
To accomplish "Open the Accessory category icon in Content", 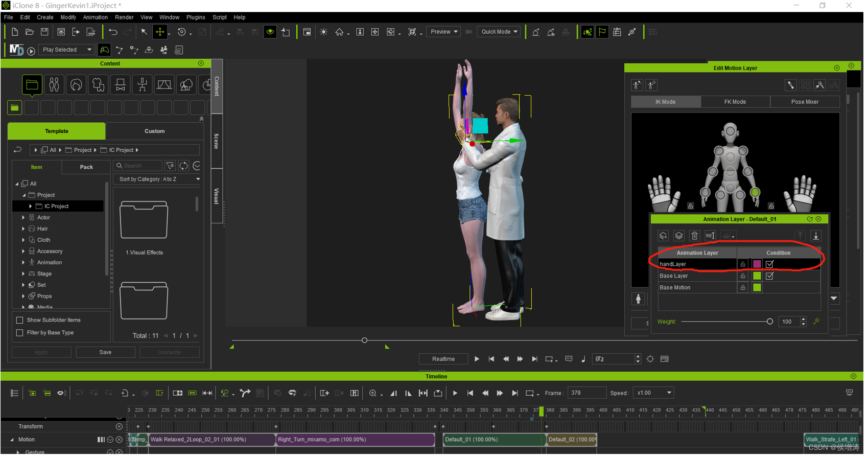I will (120, 85).
